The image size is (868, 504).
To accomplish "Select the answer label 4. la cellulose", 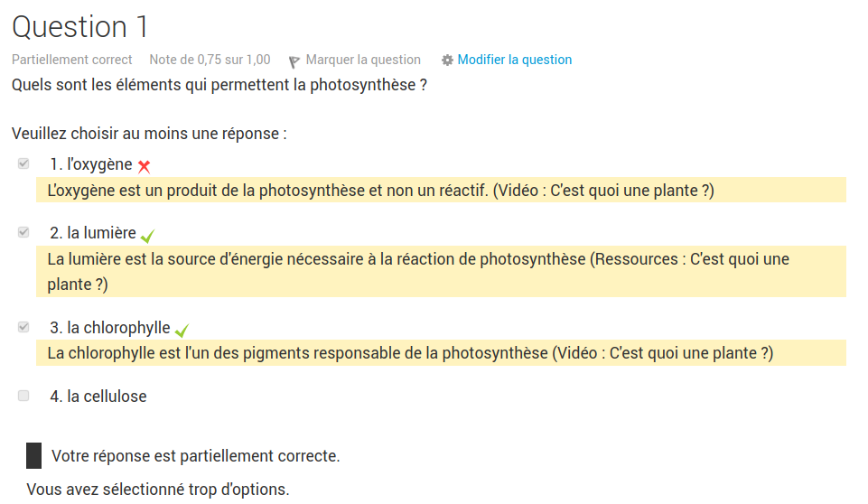I will pos(98,396).
